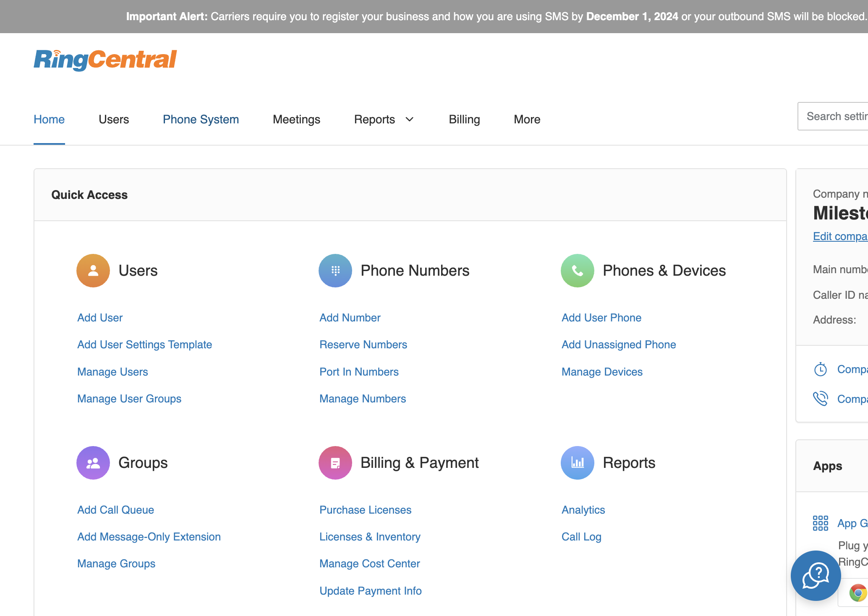Click the Analytics link
This screenshot has height=616, width=868.
(583, 510)
